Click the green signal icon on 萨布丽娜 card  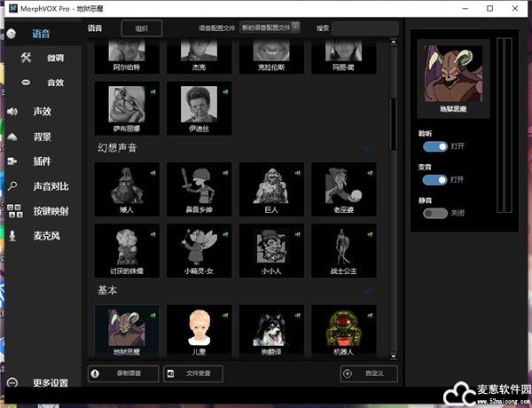pyautogui.click(x=153, y=91)
